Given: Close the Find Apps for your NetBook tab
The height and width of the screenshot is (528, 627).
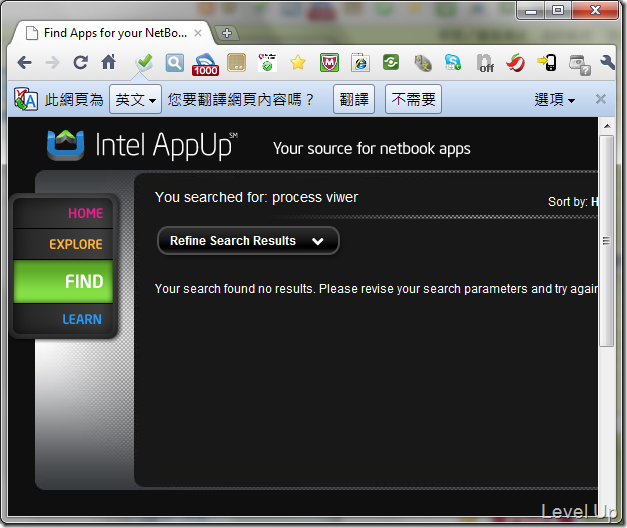Looking at the screenshot, I should (198, 33).
